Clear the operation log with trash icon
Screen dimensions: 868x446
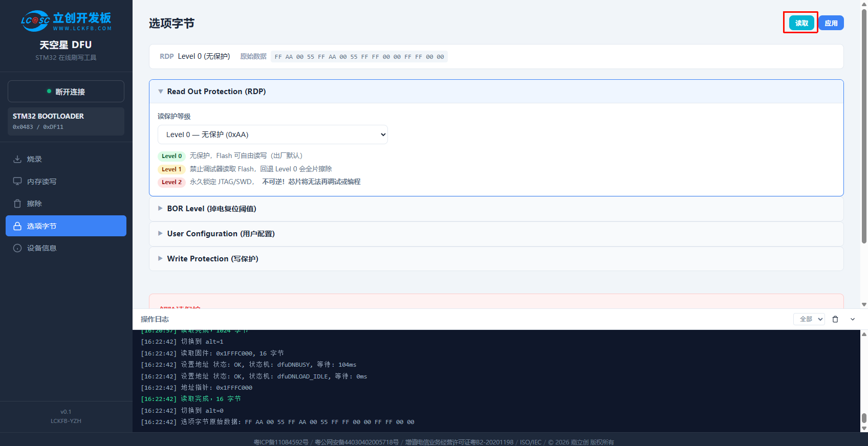[835, 319]
